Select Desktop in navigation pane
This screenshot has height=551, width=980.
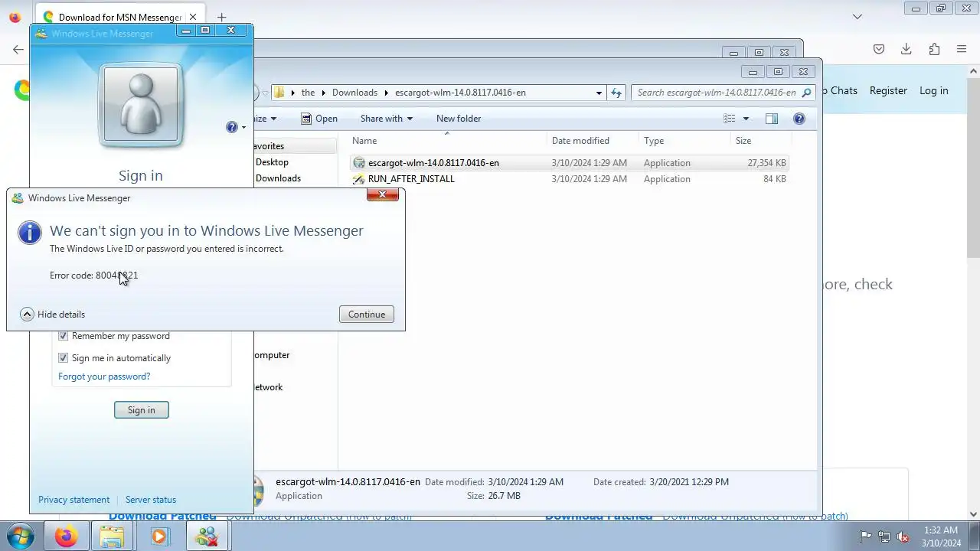point(272,162)
